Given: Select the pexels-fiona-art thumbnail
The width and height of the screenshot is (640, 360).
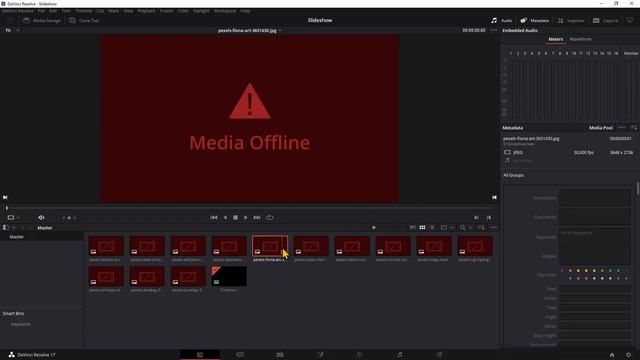Looking at the screenshot, I should [270, 246].
